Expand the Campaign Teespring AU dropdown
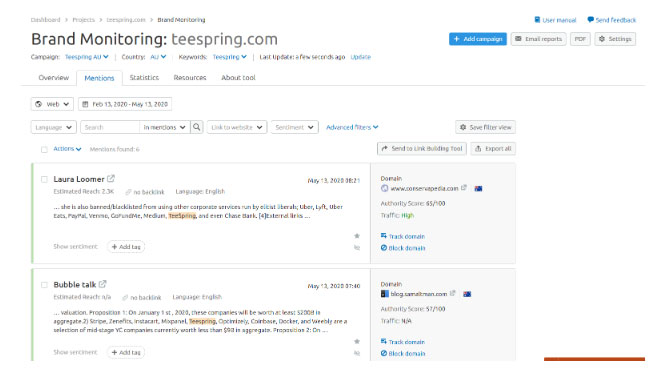Screen dimensions: 665x383 (87, 57)
